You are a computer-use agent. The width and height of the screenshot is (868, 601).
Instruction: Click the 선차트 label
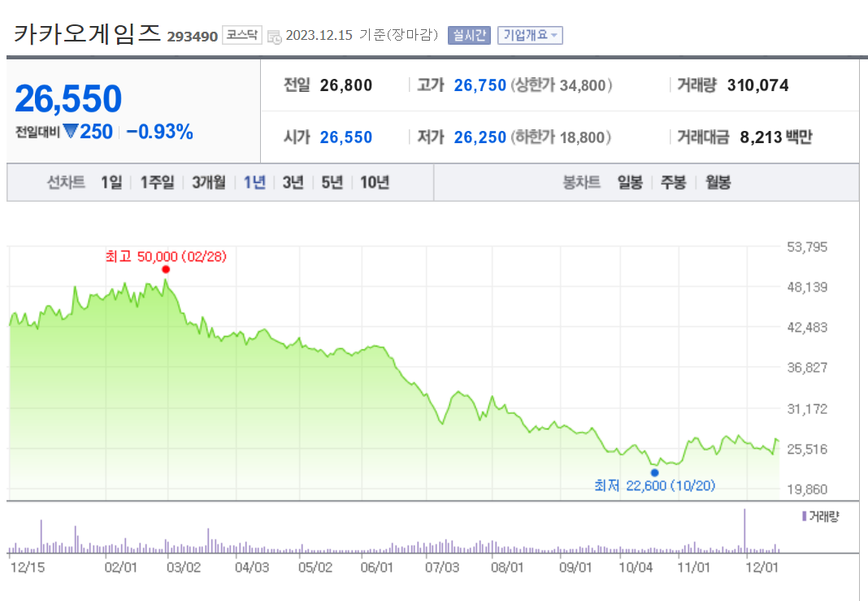click(66, 182)
